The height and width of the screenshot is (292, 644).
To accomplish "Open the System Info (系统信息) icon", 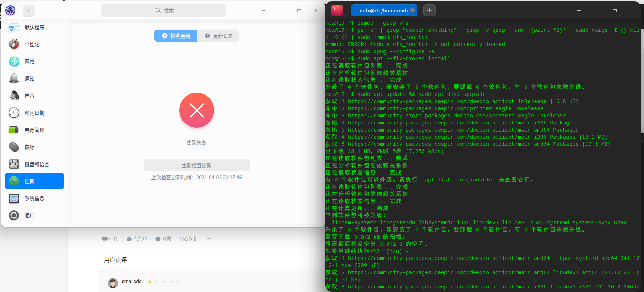I will [x=14, y=198].
